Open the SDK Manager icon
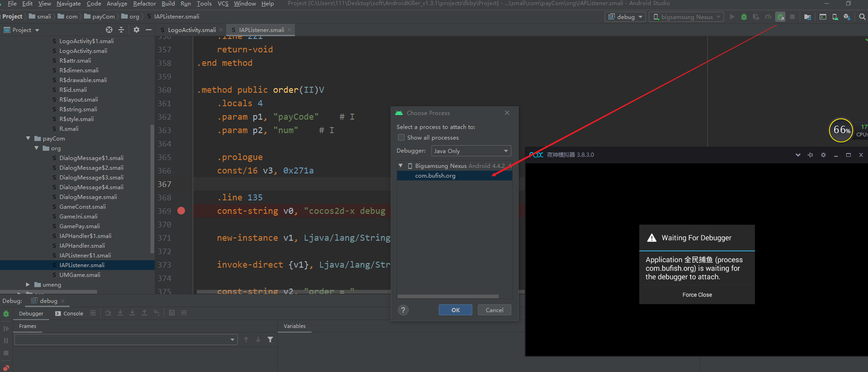The width and height of the screenshot is (868, 372). [x=847, y=17]
